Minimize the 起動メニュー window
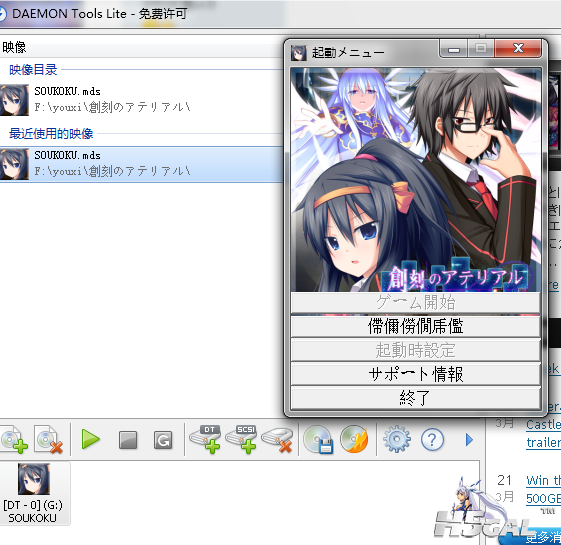561x545 pixels. pyautogui.click(x=454, y=49)
